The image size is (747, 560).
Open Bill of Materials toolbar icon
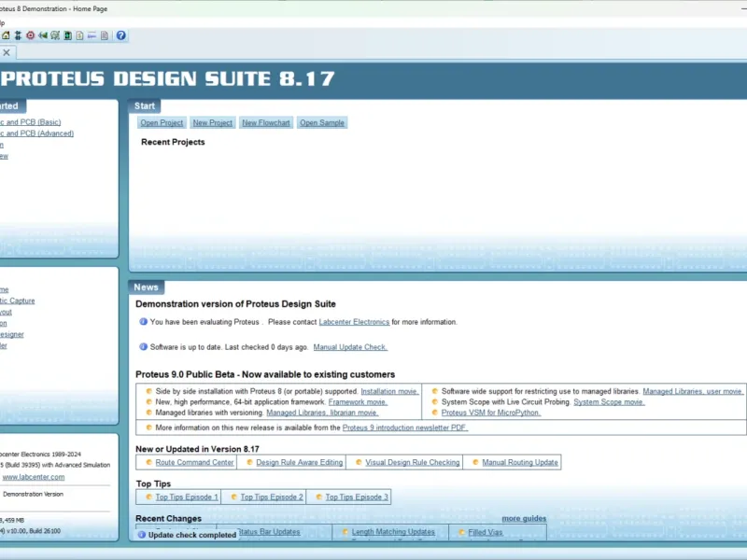tap(79, 35)
